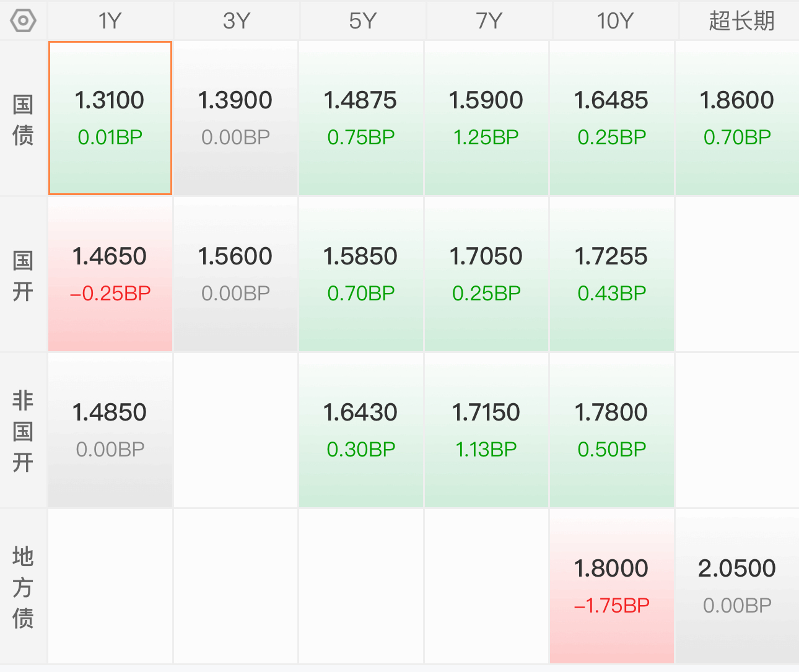Select the 国债 row label

click(23, 119)
